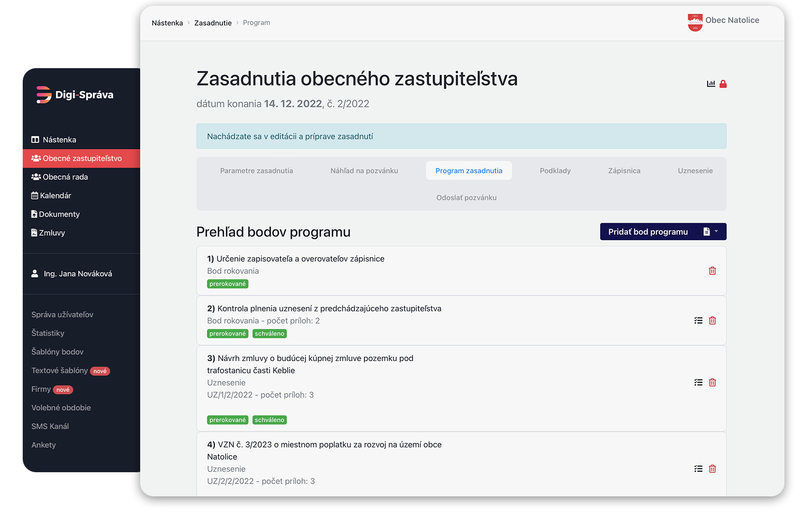Open Firmy in the sidebar
The height and width of the screenshot is (522, 812).
41,389
